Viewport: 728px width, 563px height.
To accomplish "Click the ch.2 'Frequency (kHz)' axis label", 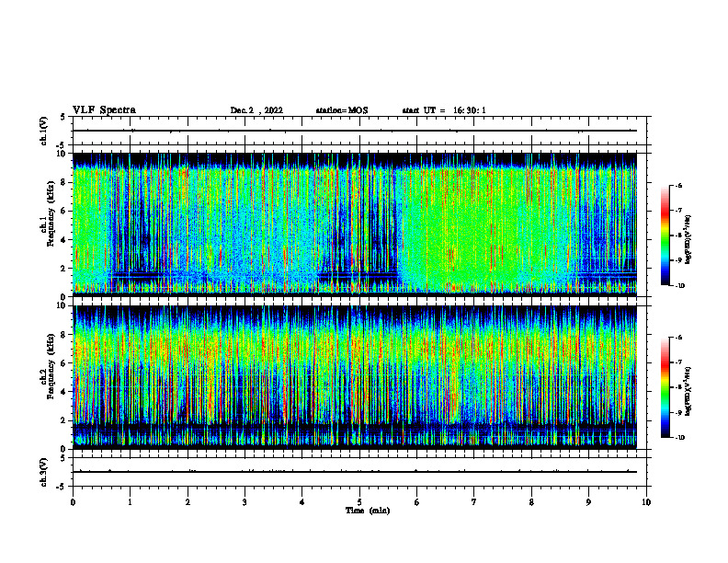I will (x=51, y=366).
